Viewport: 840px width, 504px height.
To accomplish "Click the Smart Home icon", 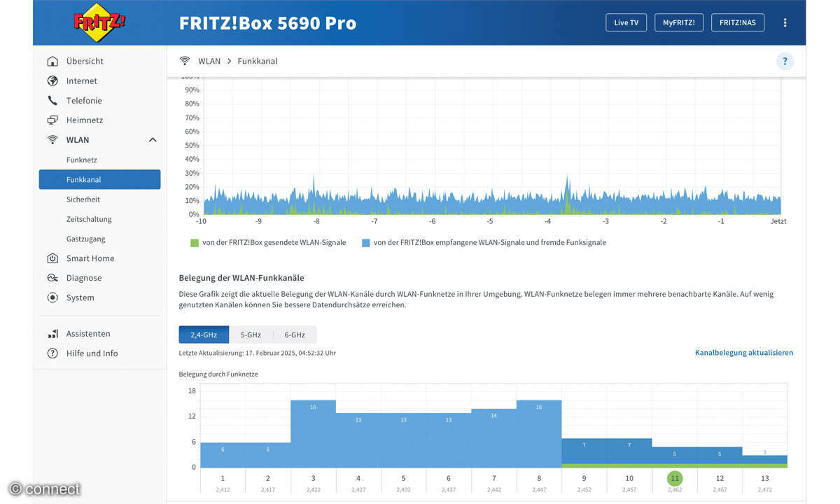I will [x=52, y=258].
